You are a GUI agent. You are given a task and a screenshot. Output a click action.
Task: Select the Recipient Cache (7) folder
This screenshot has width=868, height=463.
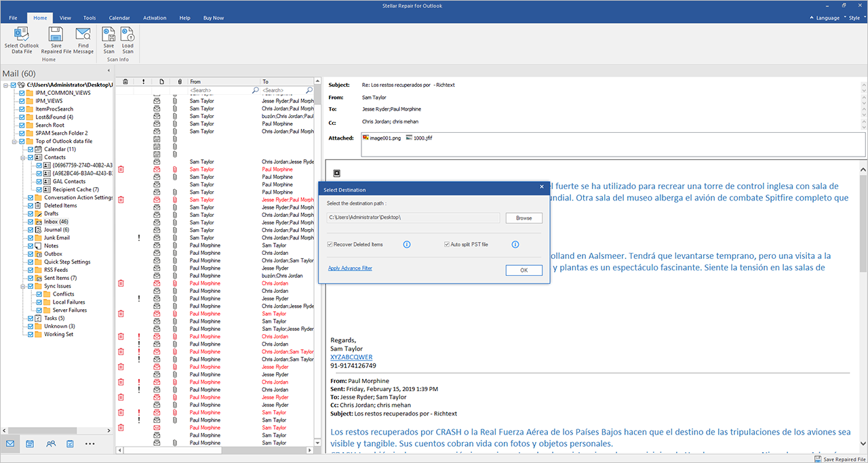76,190
